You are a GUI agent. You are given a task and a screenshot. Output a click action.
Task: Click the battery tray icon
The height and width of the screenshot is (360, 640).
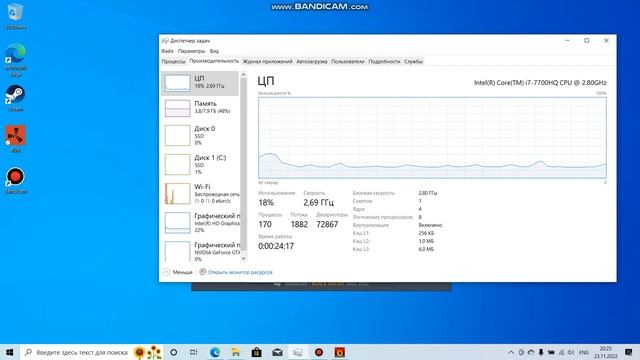[551, 352]
